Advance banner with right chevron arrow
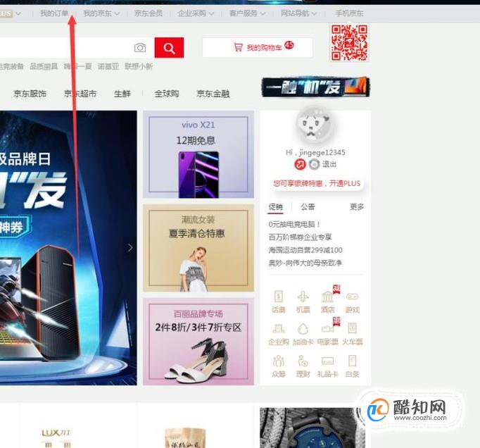This screenshot has height=448, width=480. point(130,247)
